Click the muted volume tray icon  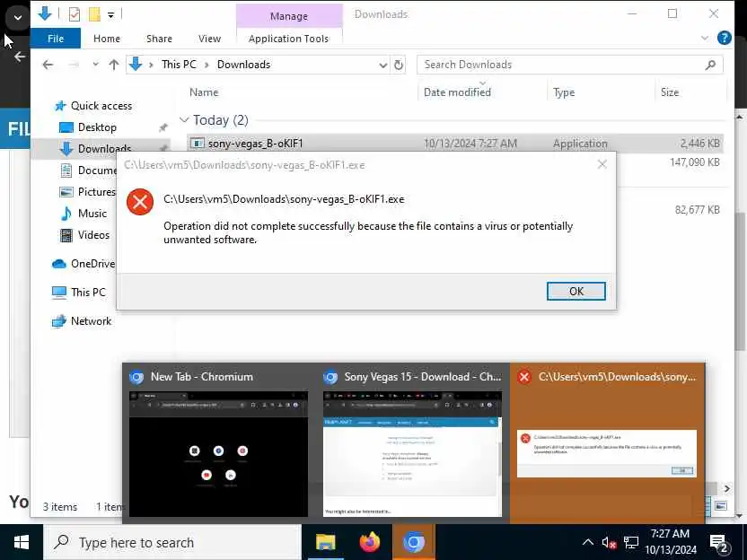pyautogui.click(x=609, y=542)
